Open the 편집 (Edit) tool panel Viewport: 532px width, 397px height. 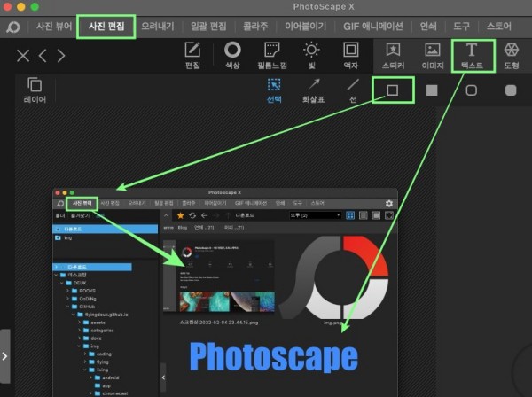[192, 55]
